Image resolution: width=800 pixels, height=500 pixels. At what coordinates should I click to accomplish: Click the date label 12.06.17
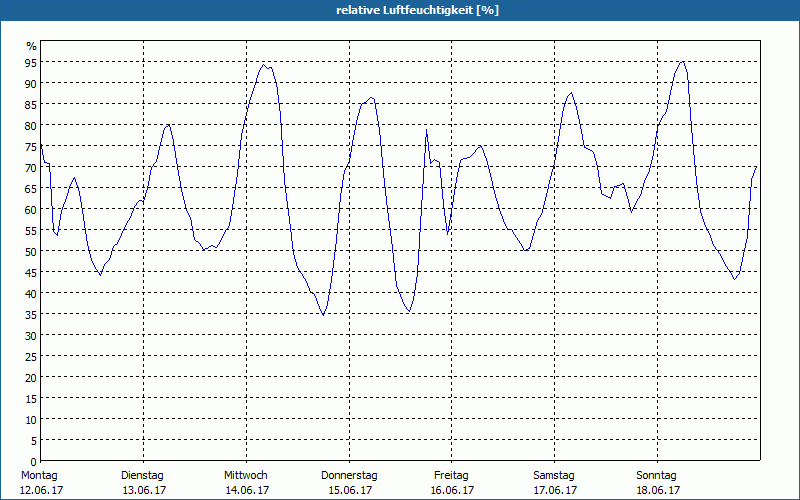click(40, 490)
